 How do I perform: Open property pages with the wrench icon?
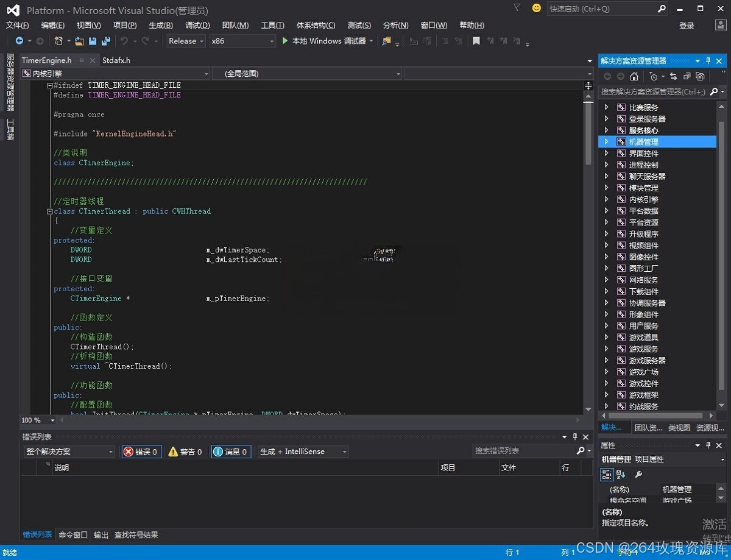pos(638,474)
